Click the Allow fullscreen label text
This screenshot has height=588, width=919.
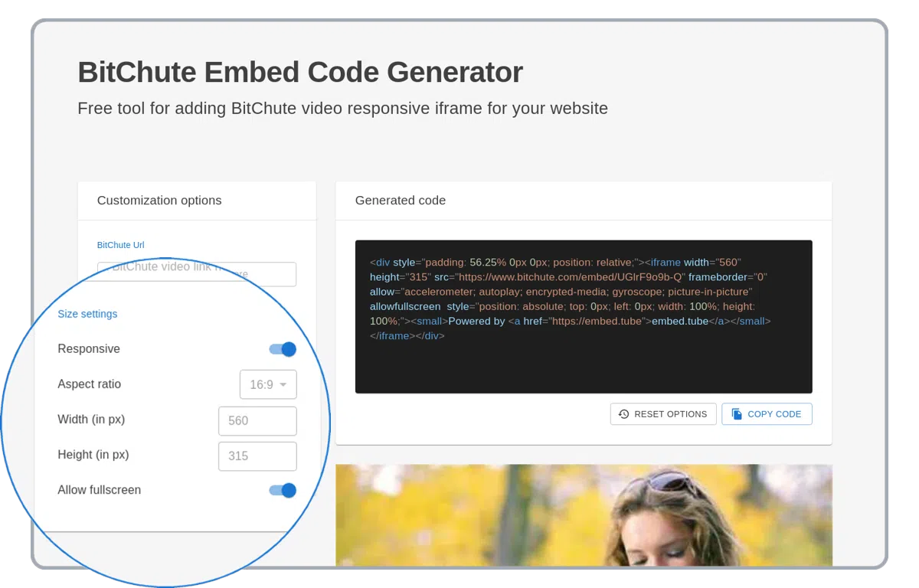pos(99,490)
